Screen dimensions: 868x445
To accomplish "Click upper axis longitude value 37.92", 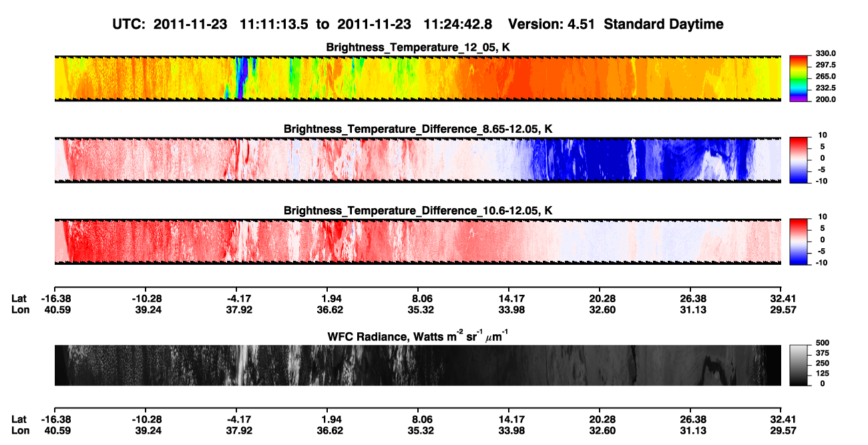I will (x=238, y=310).
